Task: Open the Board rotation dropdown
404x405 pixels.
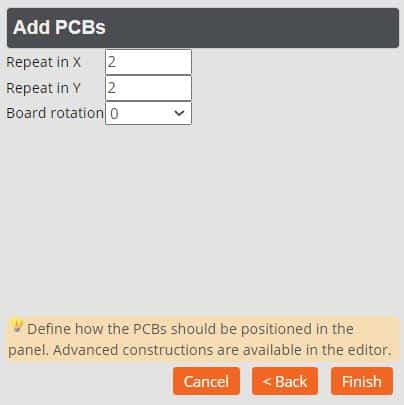Action: [x=148, y=113]
